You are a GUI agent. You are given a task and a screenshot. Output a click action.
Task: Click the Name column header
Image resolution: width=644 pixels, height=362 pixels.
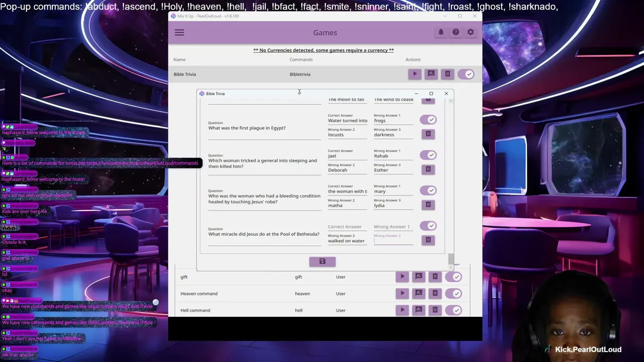(x=180, y=59)
